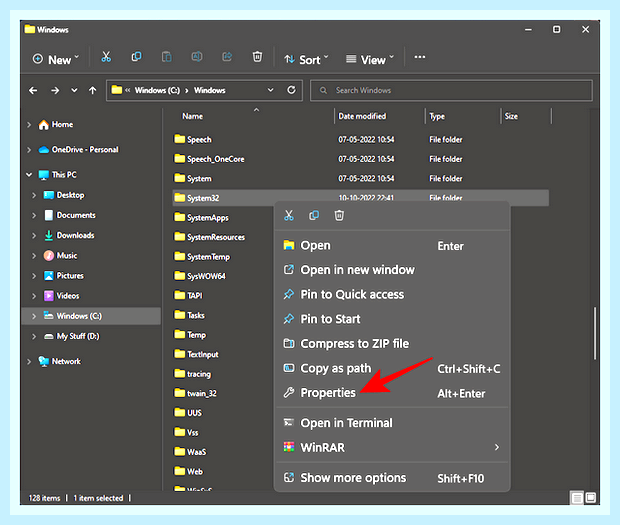Image resolution: width=620 pixels, height=525 pixels.
Task: Click the SystemApps folder icon
Action: click(180, 217)
